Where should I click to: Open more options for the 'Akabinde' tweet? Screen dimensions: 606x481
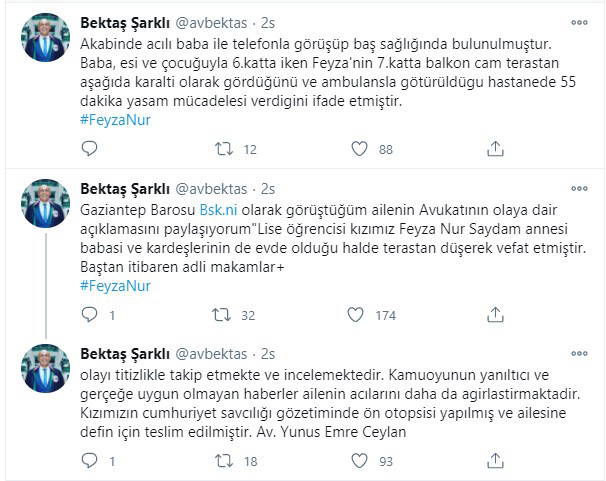(x=578, y=22)
